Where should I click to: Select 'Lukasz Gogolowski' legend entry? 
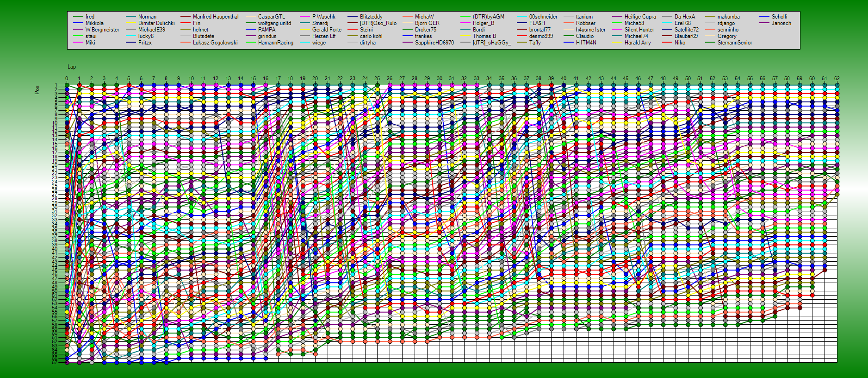215,43
